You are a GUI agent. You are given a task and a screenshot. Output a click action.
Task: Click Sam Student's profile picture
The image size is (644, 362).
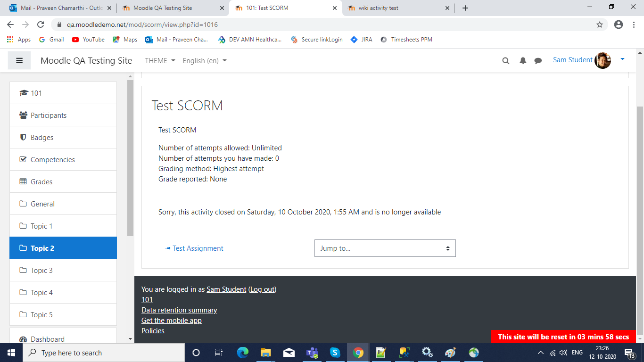[x=603, y=60]
